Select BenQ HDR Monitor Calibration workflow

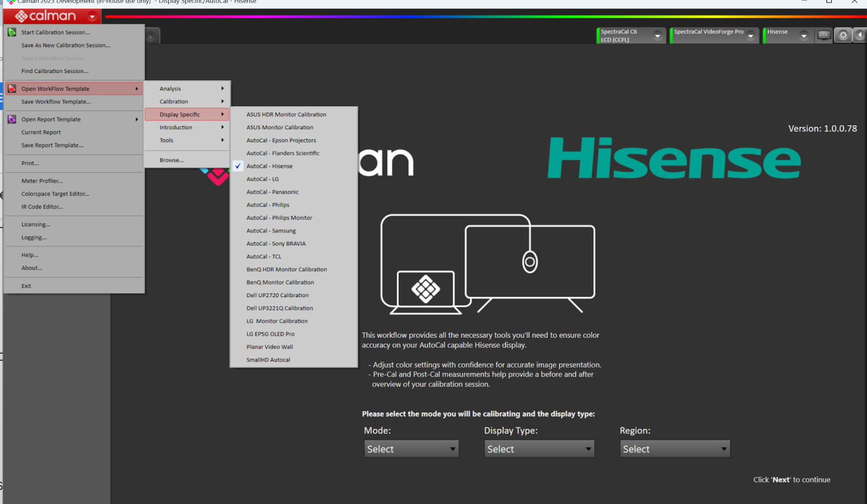click(294, 270)
